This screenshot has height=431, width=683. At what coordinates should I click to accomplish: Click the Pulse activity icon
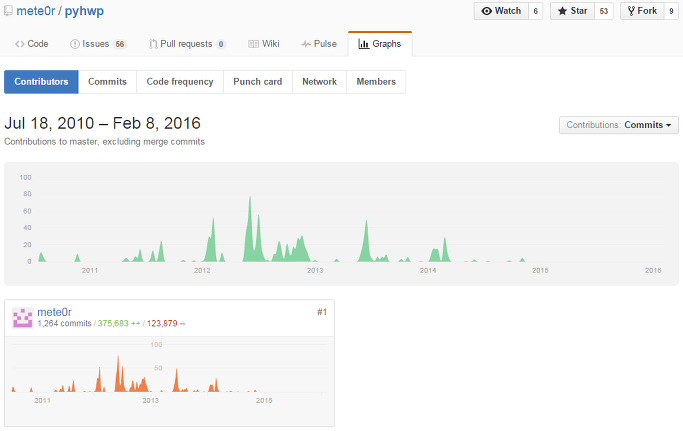tap(306, 44)
